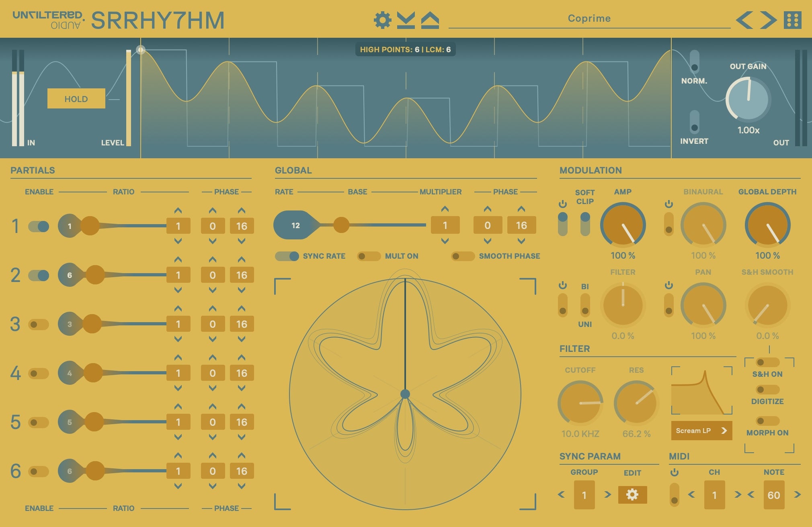Increase global multiplier value
This screenshot has height=527, width=812.
point(445,209)
